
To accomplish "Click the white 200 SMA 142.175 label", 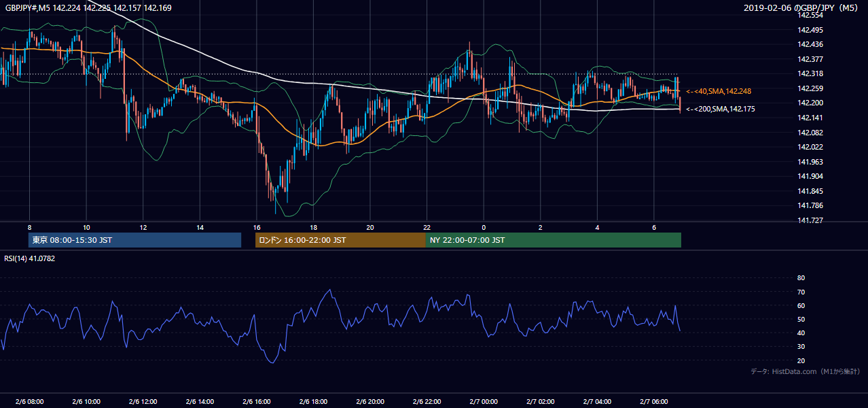I will (x=721, y=109).
